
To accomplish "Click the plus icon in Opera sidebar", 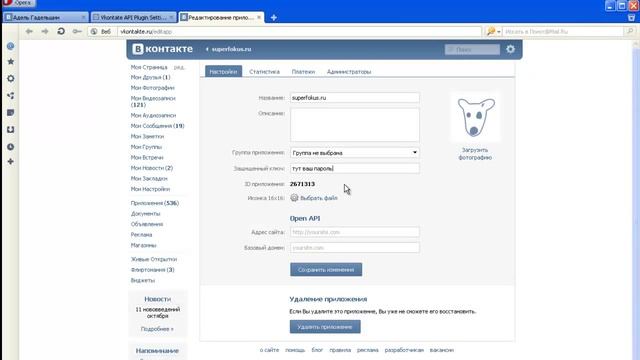I will pos(11,162).
